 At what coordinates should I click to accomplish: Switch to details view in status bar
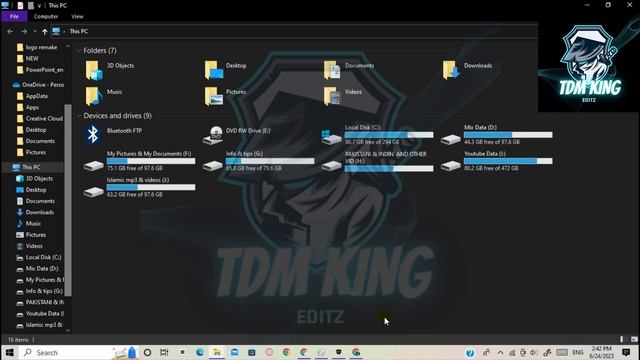[622, 339]
